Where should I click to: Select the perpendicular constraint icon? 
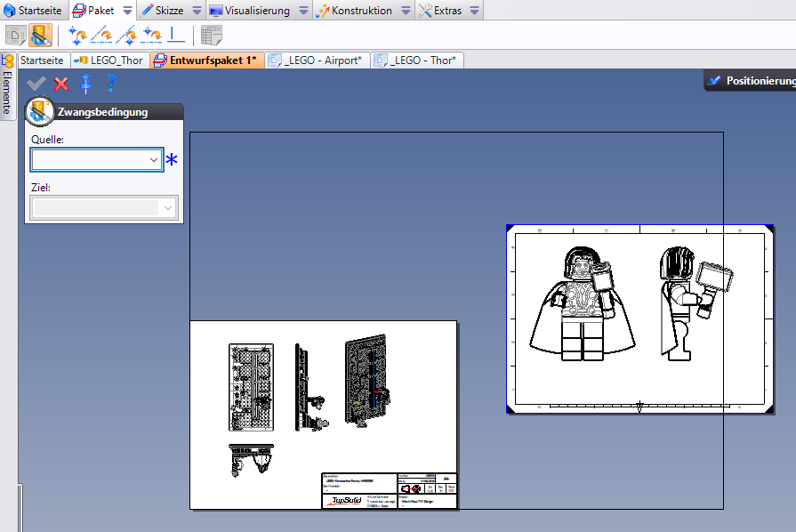[175, 36]
